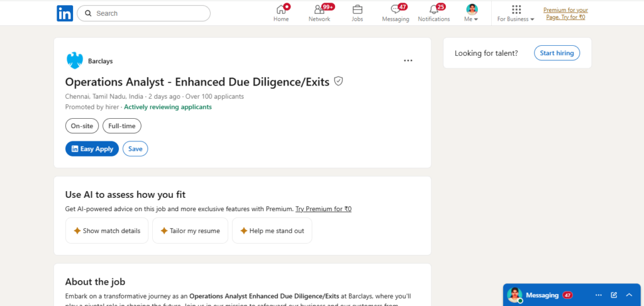Click Premium for your Page link

[565, 14]
